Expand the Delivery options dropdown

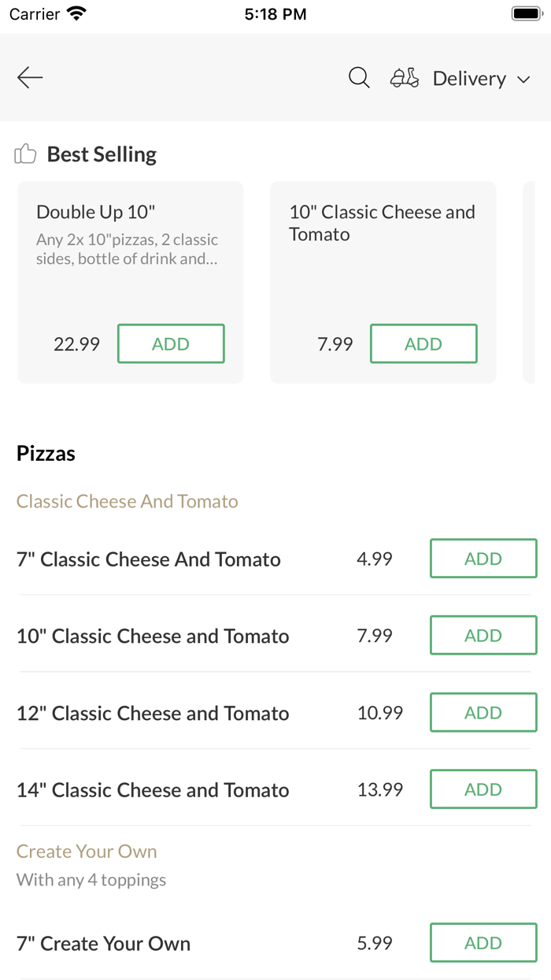pyautogui.click(x=469, y=78)
